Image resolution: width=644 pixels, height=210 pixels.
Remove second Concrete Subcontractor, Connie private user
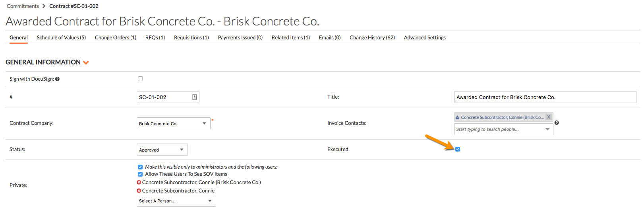pos(139,191)
